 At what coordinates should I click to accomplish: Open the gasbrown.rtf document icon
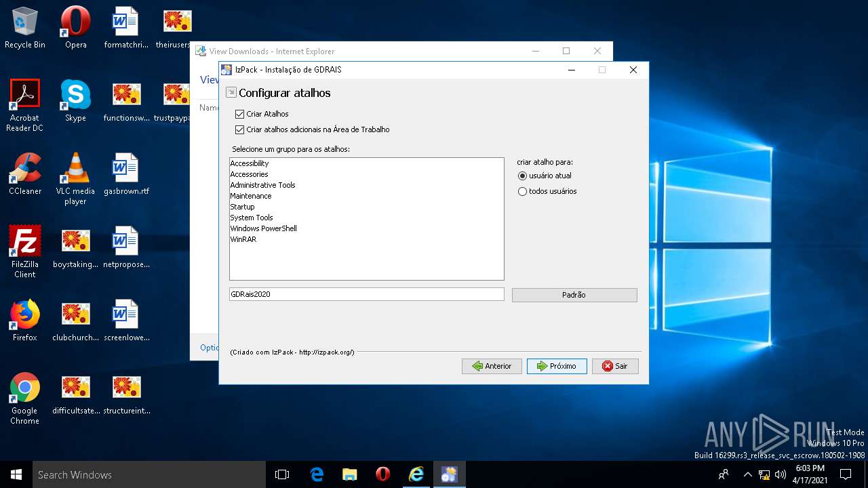(x=126, y=174)
